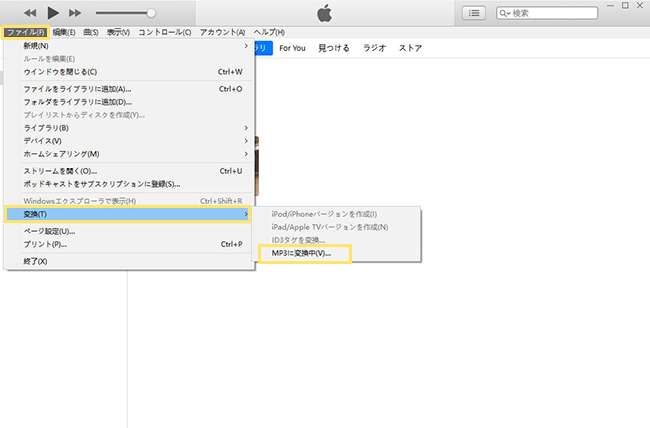Switch to the 見つける tab
The height and width of the screenshot is (428, 650).
(x=334, y=48)
